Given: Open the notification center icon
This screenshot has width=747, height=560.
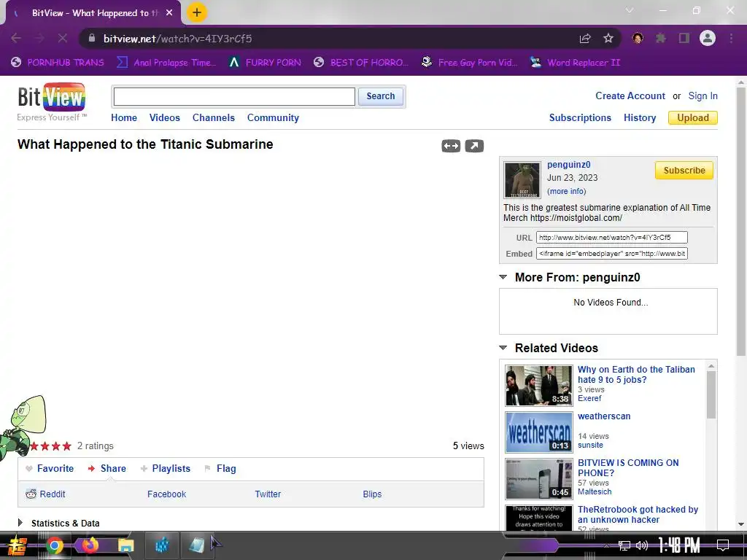Looking at the screenshot, I should coord(723,545).
